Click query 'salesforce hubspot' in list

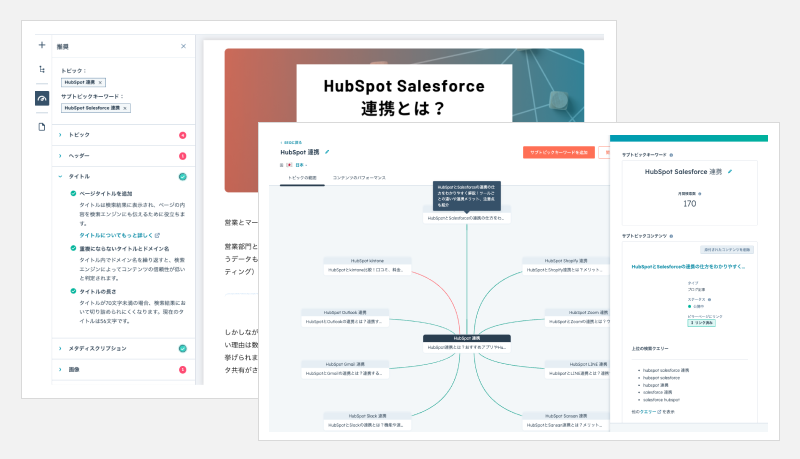point(661,400)
